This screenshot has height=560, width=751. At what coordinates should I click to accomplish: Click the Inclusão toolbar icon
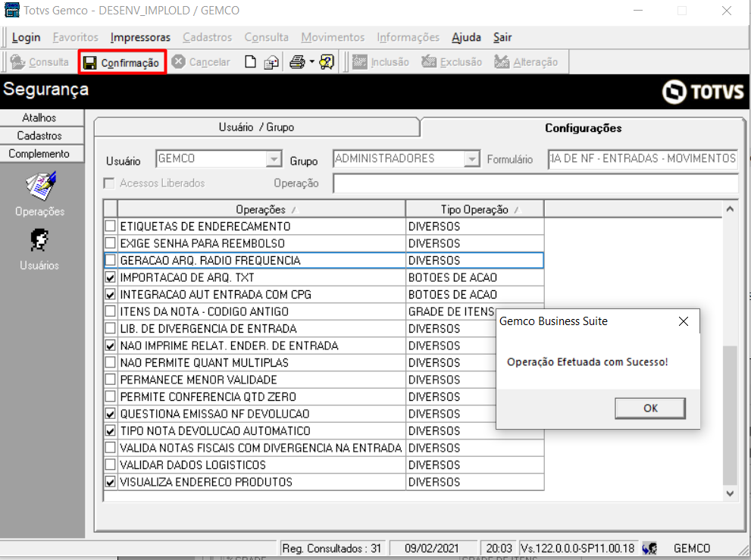point(360,62)
